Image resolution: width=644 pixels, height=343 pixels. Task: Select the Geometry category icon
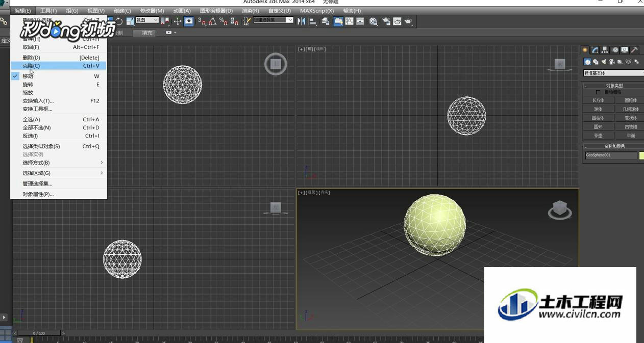coord(587,62)
